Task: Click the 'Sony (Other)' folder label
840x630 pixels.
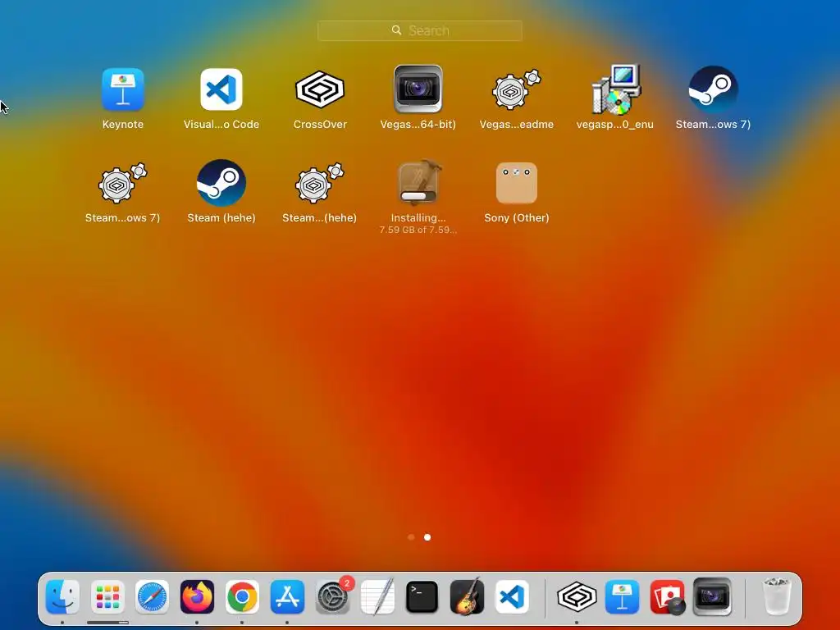Action: click(517, 217)
